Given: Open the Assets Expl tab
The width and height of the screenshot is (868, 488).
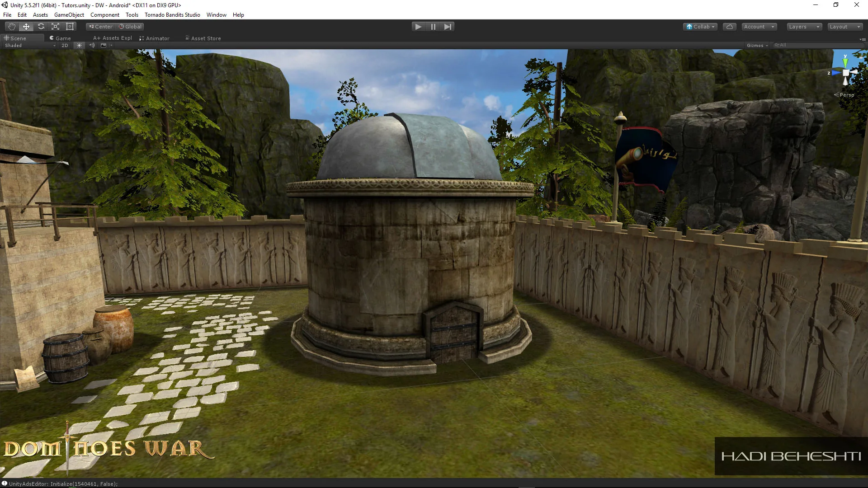Looking at the screenshot, I should point(113,38).
